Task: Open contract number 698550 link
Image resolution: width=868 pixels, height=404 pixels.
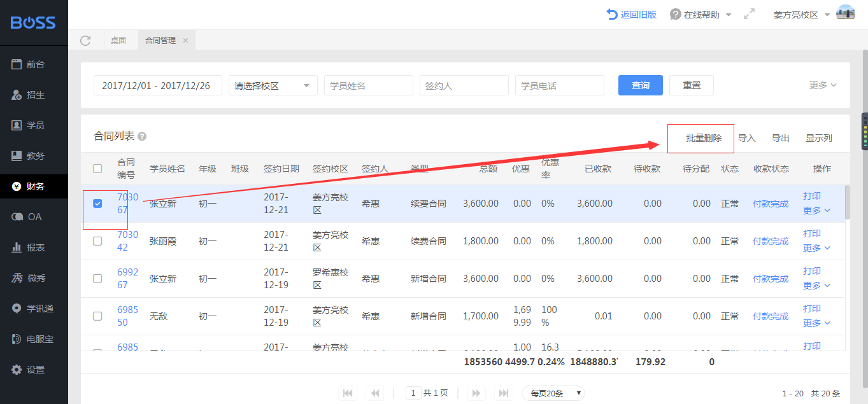Action: click(127, 316)
